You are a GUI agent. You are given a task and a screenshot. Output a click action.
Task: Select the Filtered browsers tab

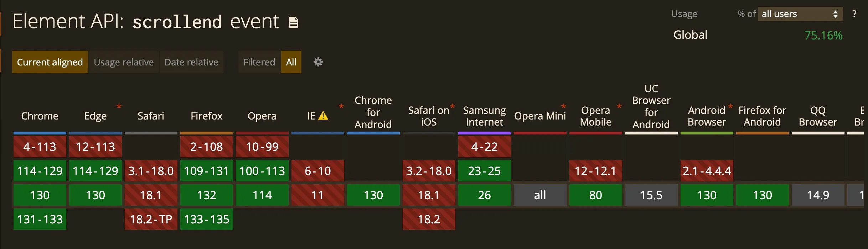click(x=259, y=62)
